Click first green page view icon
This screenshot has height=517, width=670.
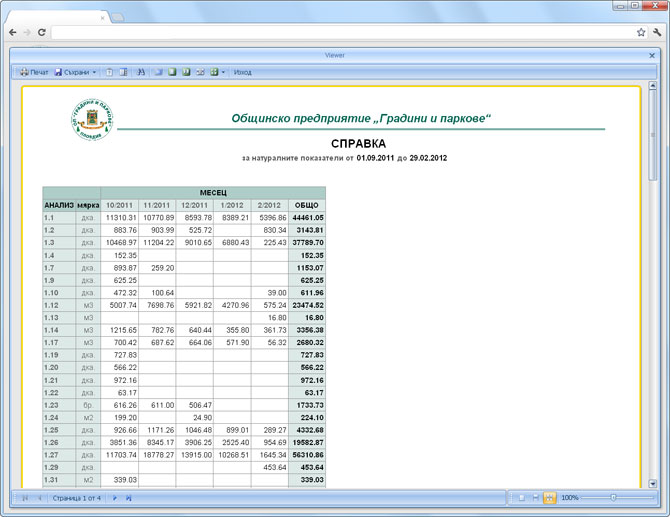172,72
